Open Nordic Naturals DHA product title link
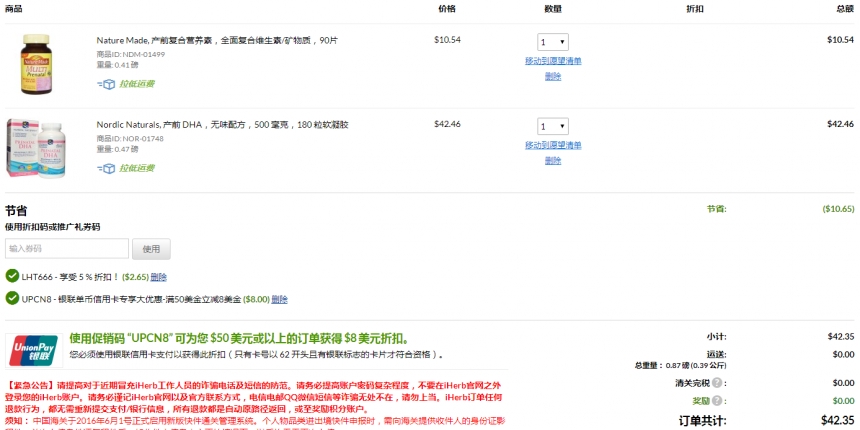This screenshot has width=860, height=430. 222,125
